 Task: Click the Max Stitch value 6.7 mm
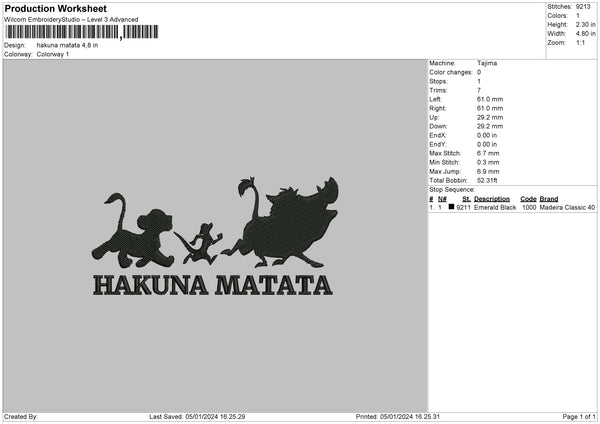coord(488,153)
